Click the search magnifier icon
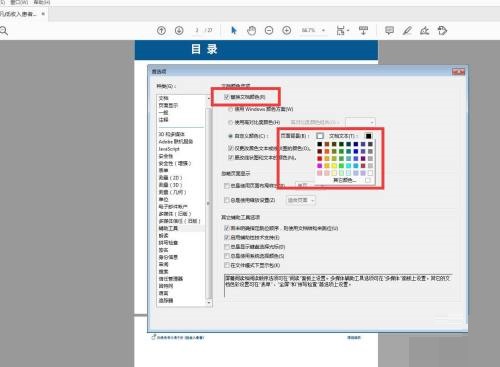500x367 pixels. [x=4, y=31]
